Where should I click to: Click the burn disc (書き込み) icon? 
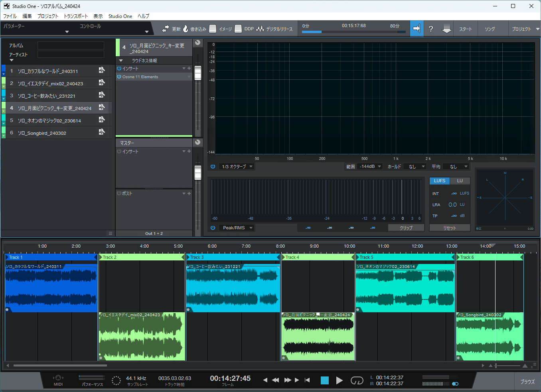186,29
